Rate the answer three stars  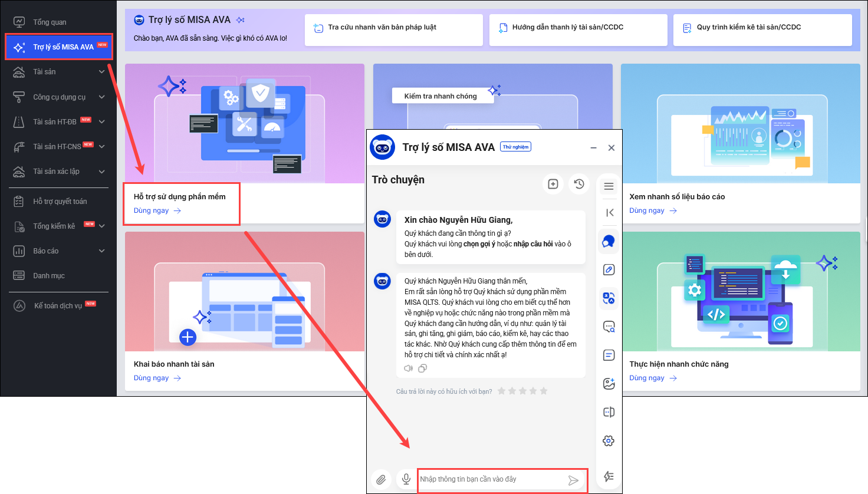[x=522, y=391]
